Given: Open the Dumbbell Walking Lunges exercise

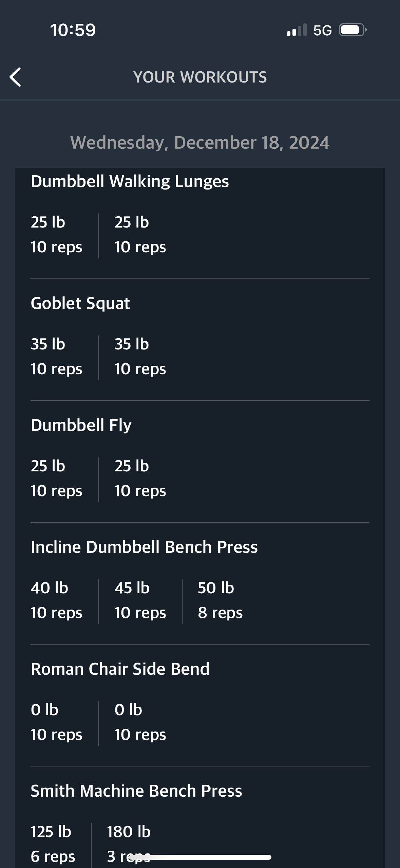Looking at the screenshot, I should pyautogui.click(x=130, y=181).
